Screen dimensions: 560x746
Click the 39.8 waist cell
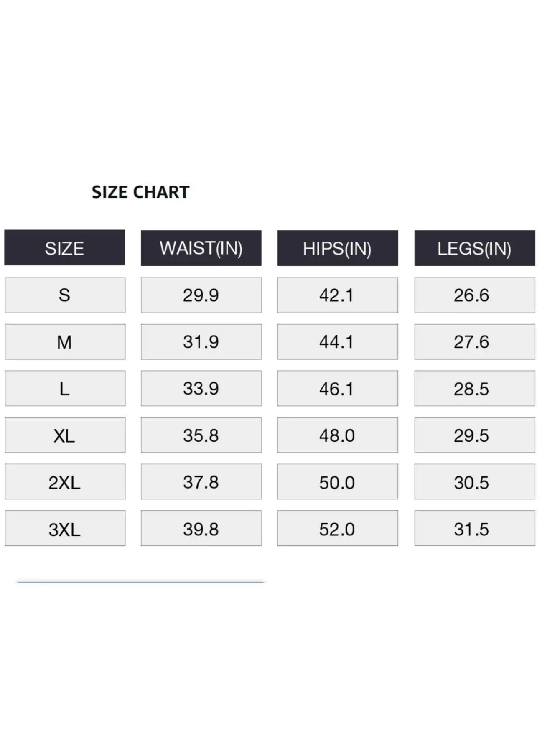201,529
